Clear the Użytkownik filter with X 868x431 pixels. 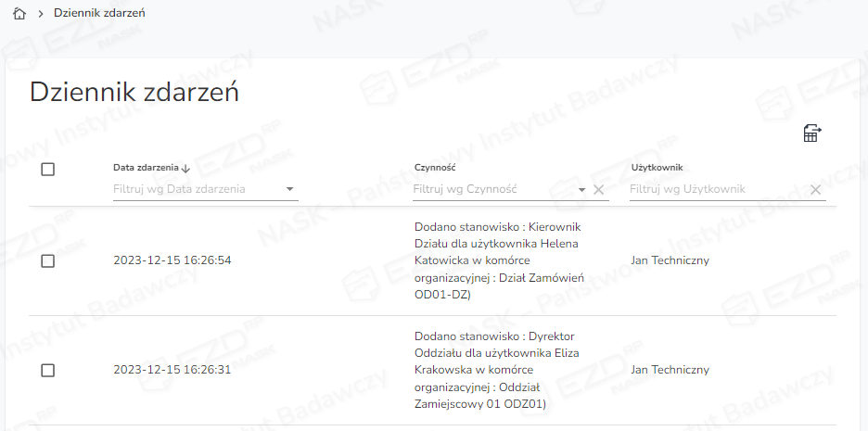[x=816, y=190]
